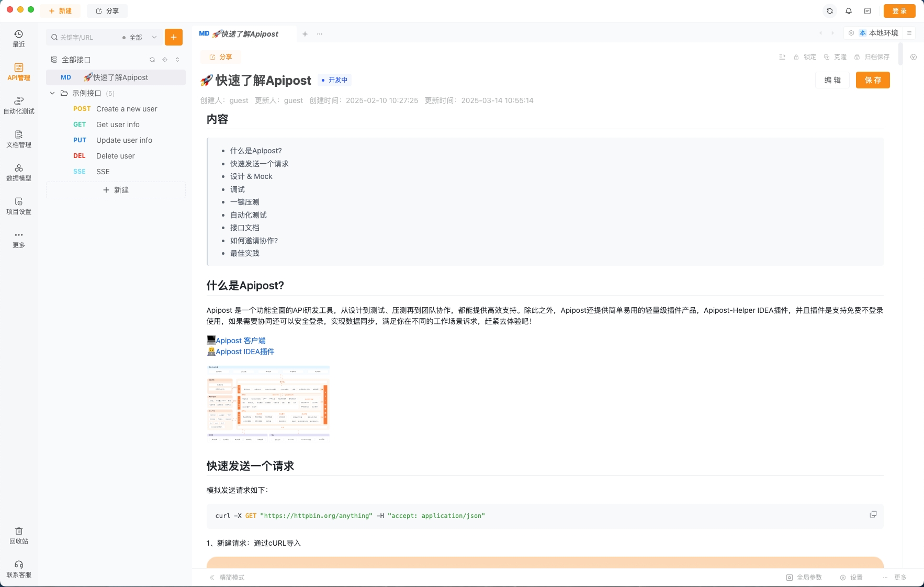Open the POST Create a new user request
This screenshot has width=924, height=587.
116,109
